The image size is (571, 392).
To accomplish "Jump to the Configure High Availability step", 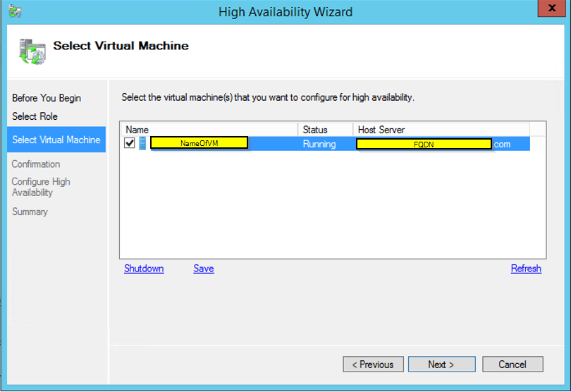I will pos(41,187).
